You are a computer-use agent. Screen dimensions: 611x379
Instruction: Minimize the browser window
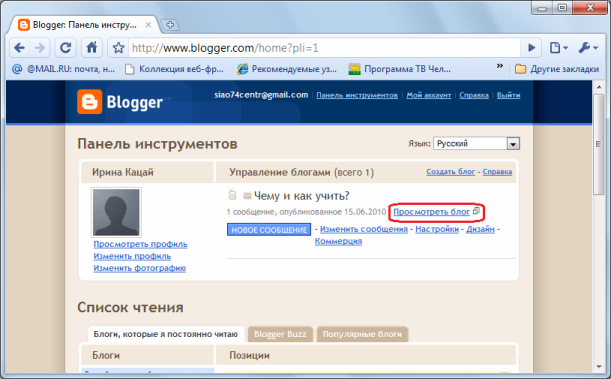tap(542, 8)
